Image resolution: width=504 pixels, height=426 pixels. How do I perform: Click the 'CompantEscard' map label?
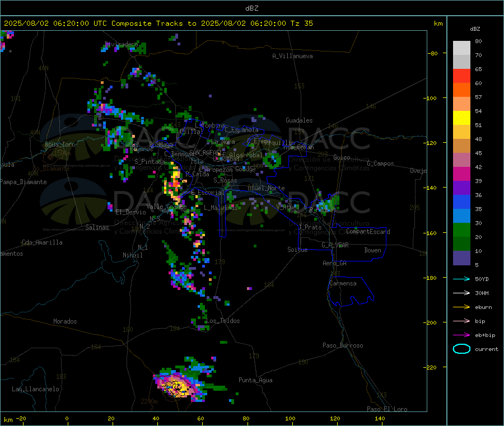[x=368, y=232]
